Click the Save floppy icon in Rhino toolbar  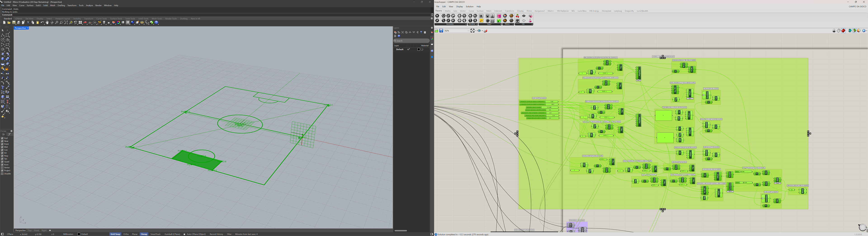pos(14,23)
